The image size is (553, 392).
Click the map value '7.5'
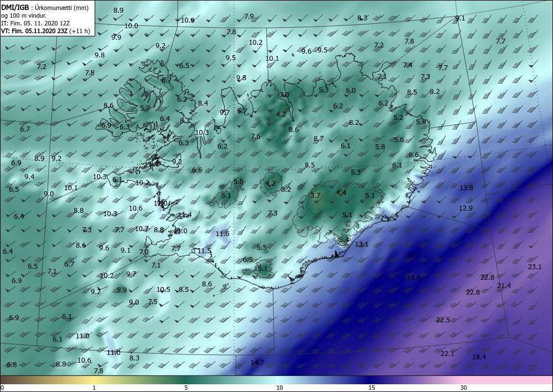(x=153, y=301)
